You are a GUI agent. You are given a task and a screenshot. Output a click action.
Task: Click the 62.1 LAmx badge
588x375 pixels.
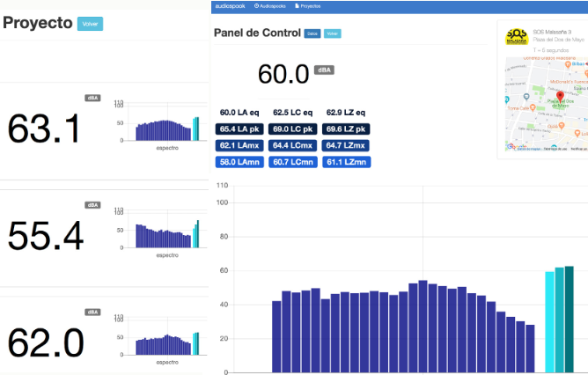pos(239,145)
